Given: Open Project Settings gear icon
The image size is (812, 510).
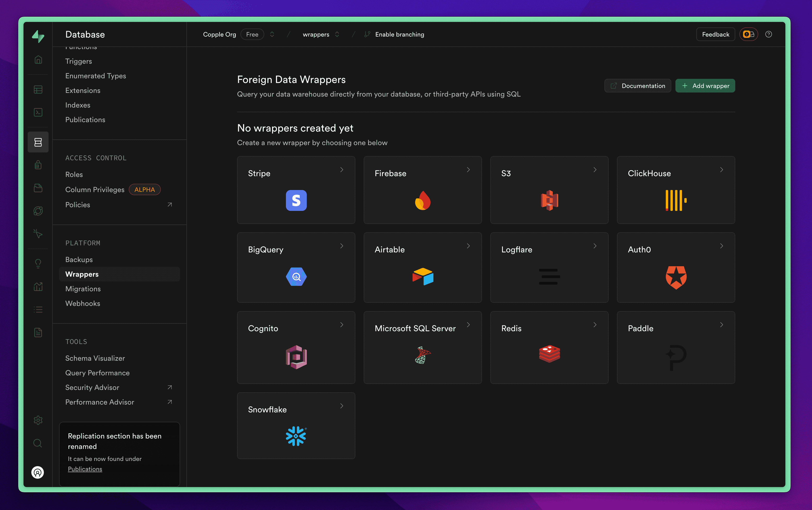Looking at the screenshot, I should tap(38, 420).
